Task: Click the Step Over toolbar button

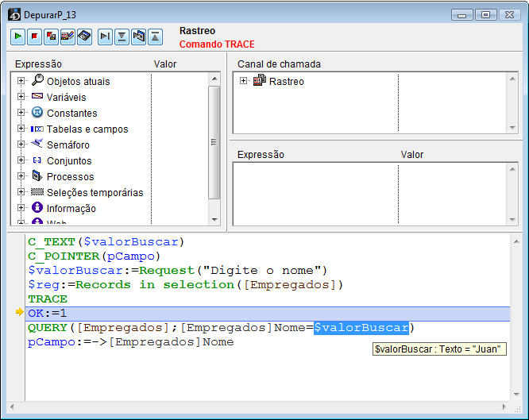Action: pos(106,36)
